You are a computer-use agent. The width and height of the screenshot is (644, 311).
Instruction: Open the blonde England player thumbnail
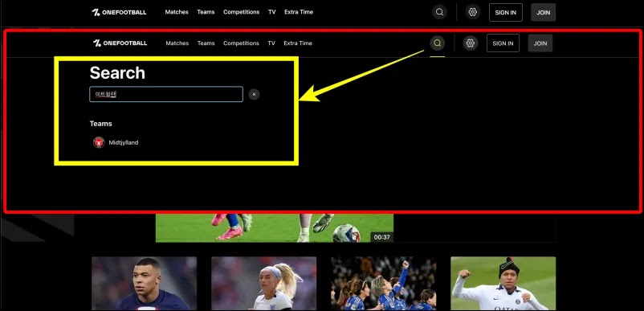click(263, 283)
